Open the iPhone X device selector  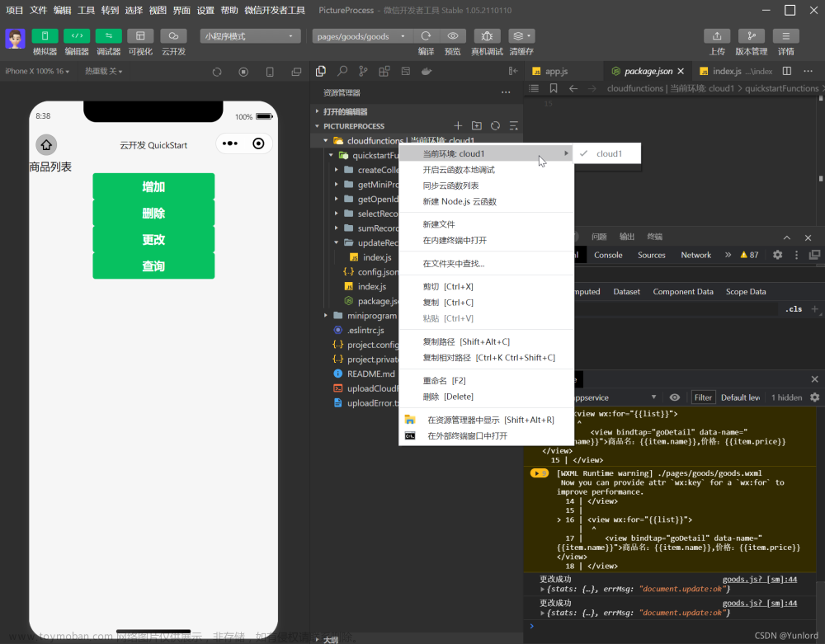[x=37, y=71]
